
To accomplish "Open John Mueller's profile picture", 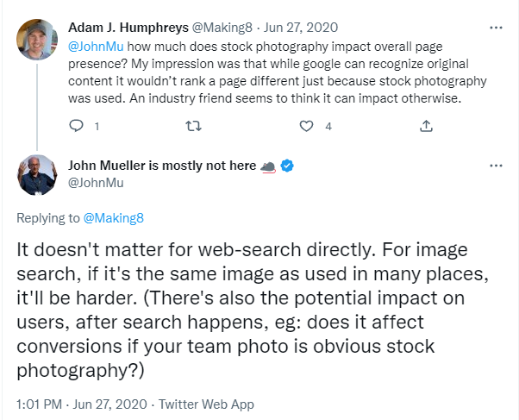I will pyautogui.click(x=36, y=176).
